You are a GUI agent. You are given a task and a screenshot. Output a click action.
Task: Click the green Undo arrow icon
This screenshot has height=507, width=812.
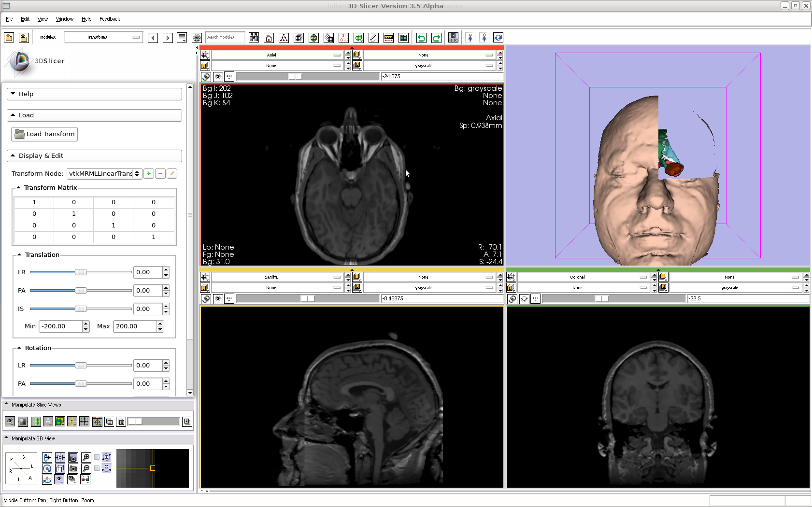click(421, 38)
